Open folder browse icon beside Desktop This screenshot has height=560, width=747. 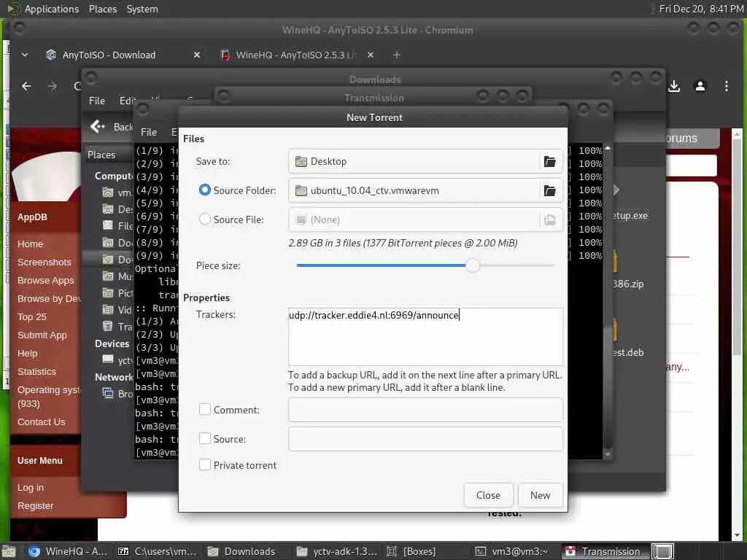click(549, 161)
